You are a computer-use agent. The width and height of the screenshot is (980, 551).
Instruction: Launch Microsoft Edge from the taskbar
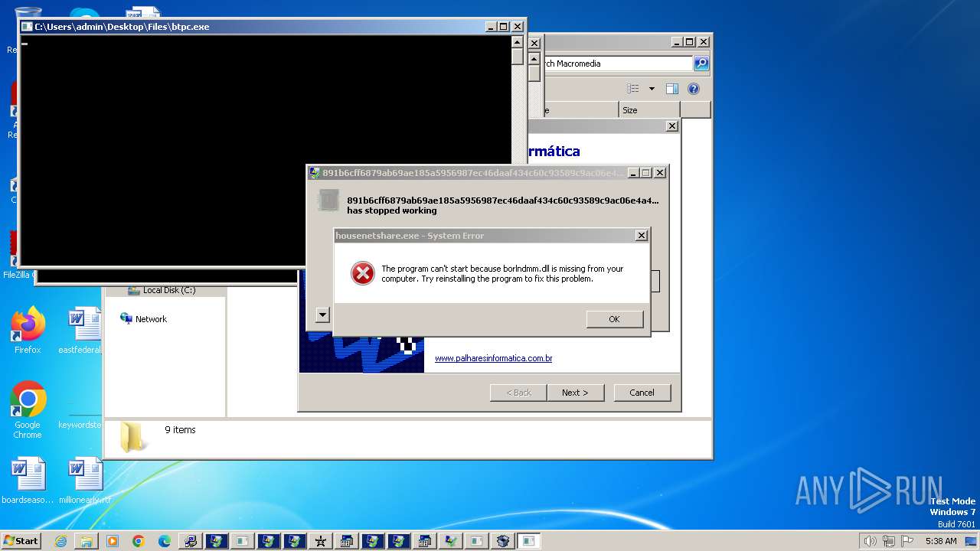pos(165,541)
